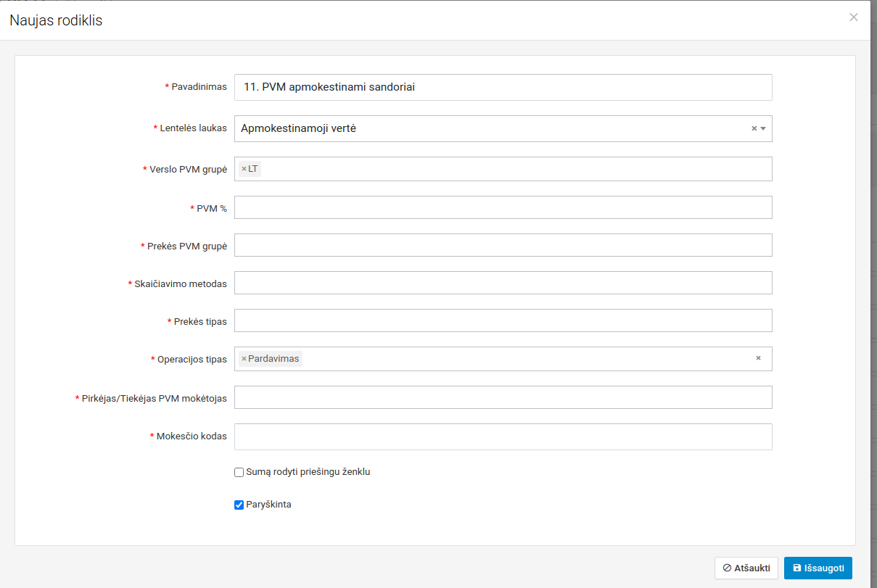Click the Paryškinta label text
877x588 pixels.
pos(268,505)
